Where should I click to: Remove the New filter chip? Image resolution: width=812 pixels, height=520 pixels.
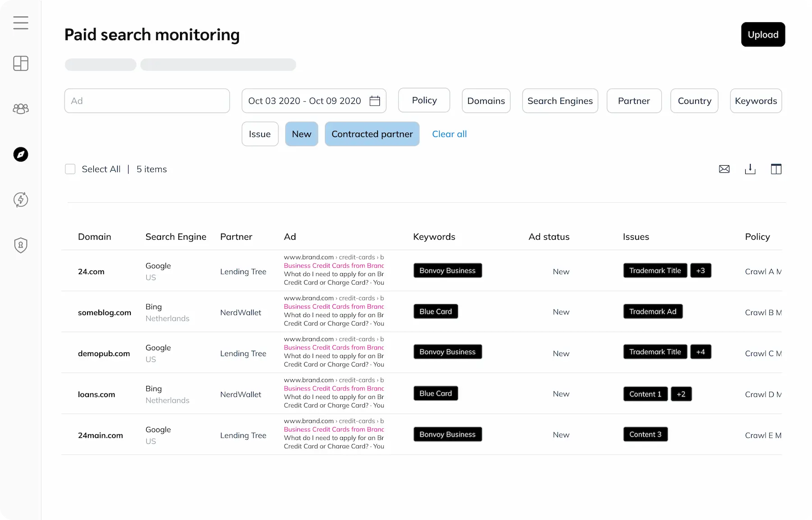click(301, 134)
